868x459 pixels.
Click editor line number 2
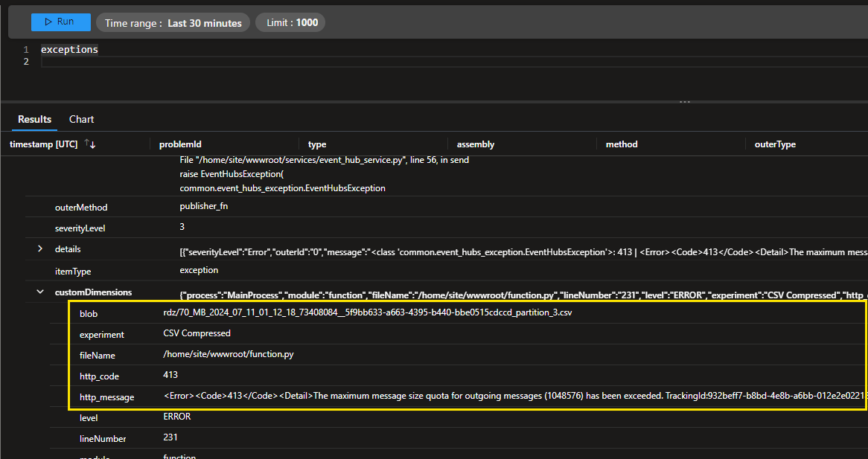(26, 62)
